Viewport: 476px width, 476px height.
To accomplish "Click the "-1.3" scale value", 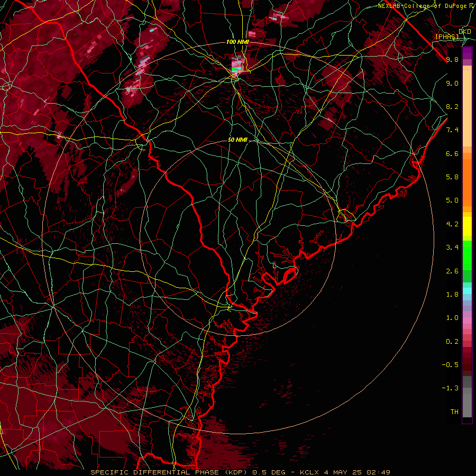I will [450, 388].
